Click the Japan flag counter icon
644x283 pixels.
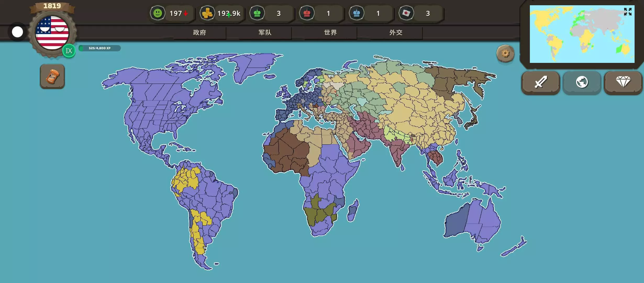[x=406, y=13]
